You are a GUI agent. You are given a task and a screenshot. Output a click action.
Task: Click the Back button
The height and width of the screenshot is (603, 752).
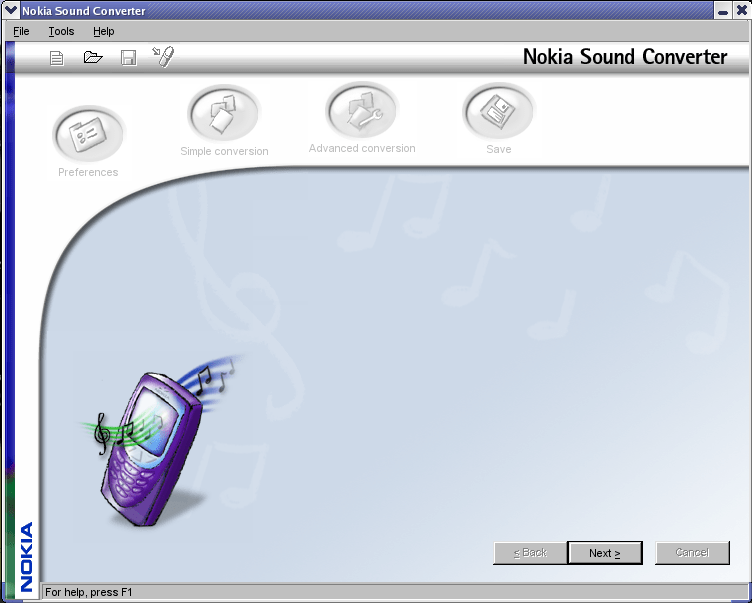(530, 553)
